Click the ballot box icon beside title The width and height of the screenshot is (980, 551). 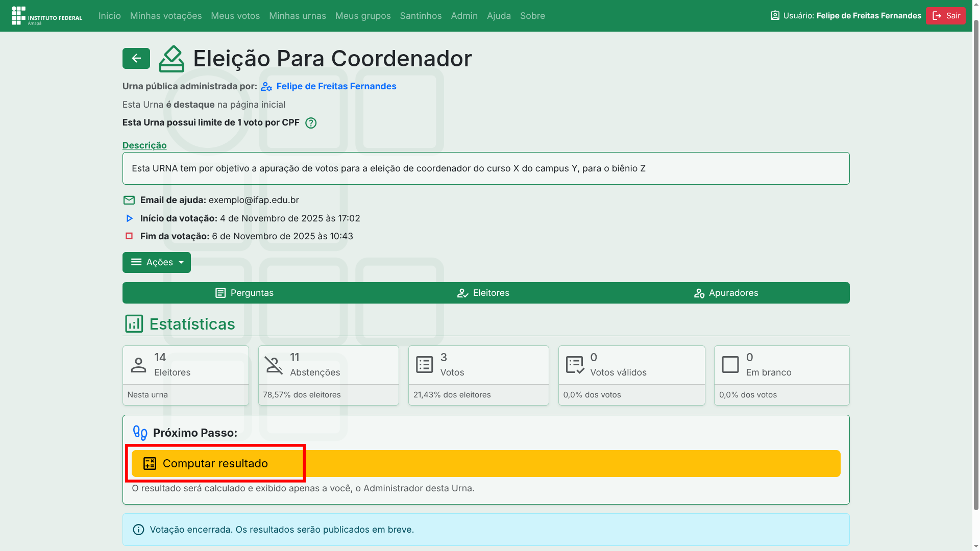[x=171, y=59]
